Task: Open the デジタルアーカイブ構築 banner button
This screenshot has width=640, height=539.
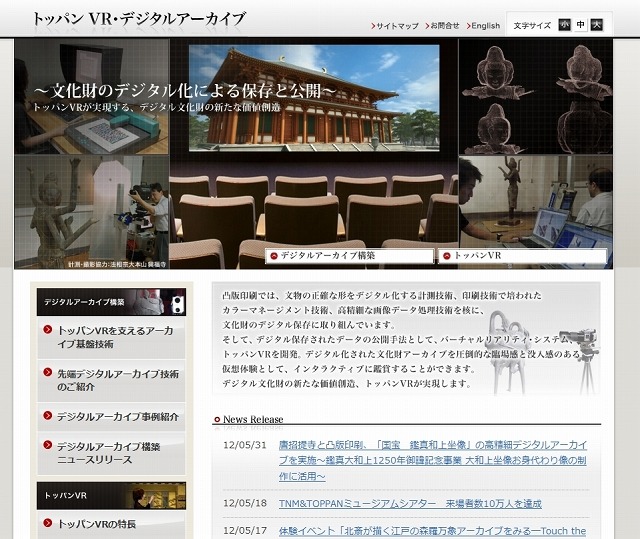Action: 349,256
